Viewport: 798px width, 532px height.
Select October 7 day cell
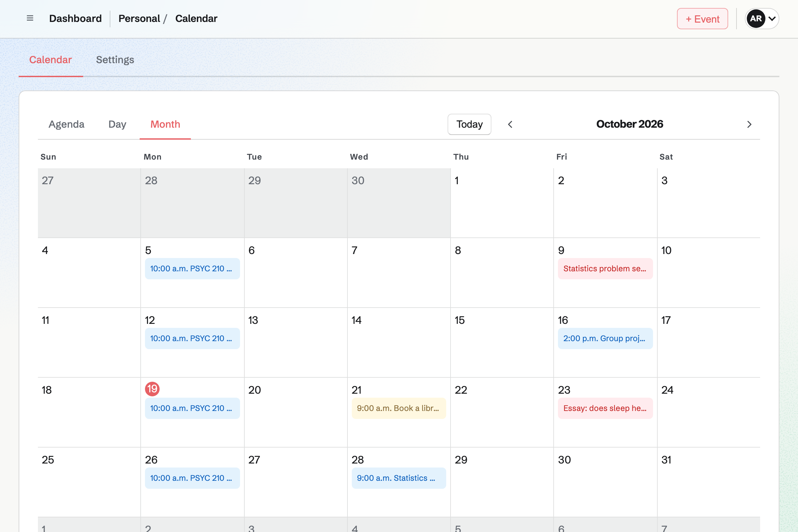point(399,273)
